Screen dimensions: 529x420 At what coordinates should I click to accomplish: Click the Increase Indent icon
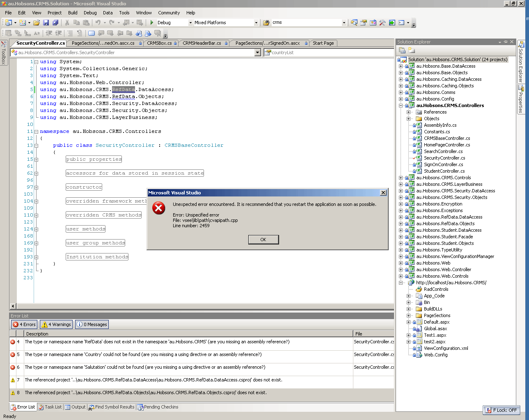[59, 33]
